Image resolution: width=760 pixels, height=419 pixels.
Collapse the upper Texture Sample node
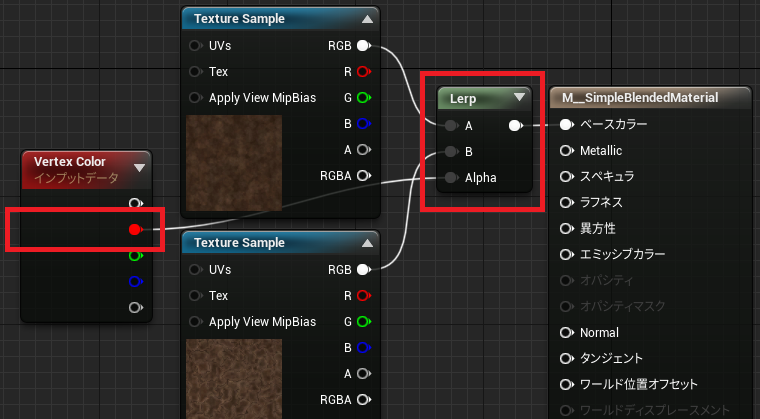[x=367, y=19]
